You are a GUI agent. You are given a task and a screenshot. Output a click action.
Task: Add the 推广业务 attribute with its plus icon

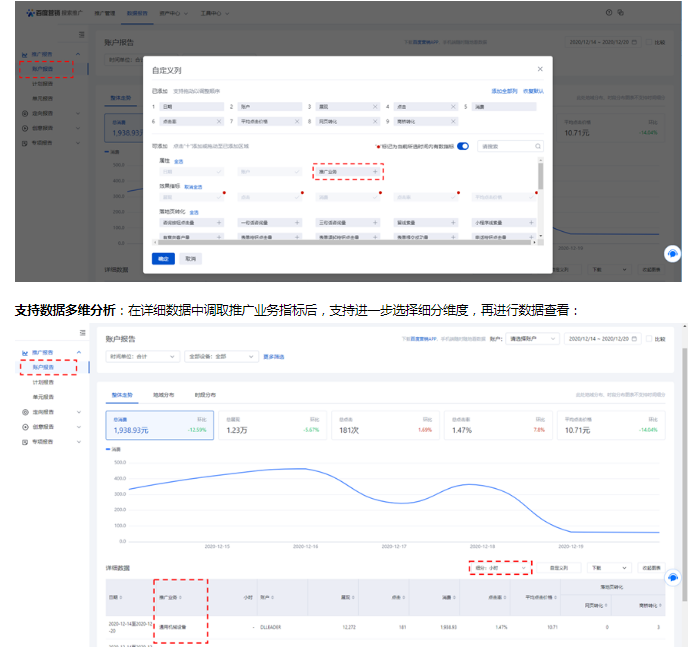[375, 171]
